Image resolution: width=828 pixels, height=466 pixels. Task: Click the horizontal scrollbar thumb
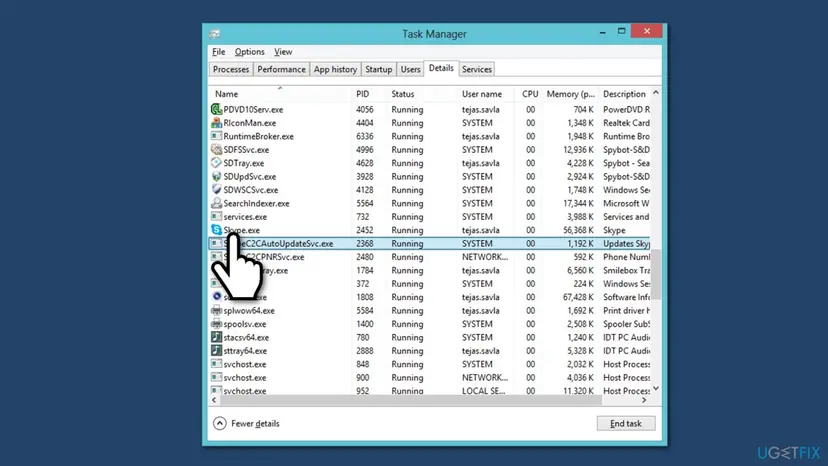(410, 400)
